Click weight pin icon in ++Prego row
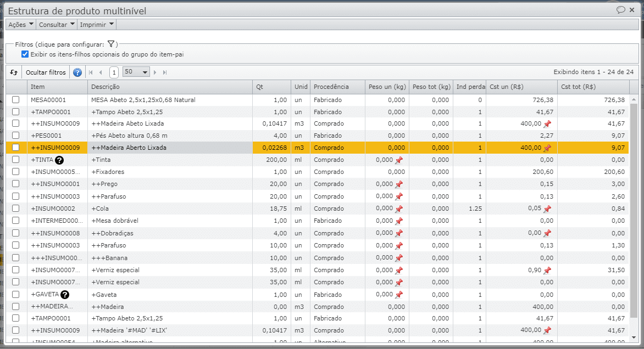Viewport: 644px width, 349px height. (x=399, y=184)
